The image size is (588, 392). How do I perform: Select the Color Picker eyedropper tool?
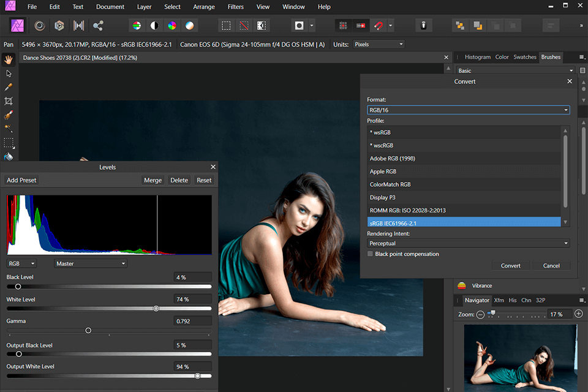coord(9,87)
